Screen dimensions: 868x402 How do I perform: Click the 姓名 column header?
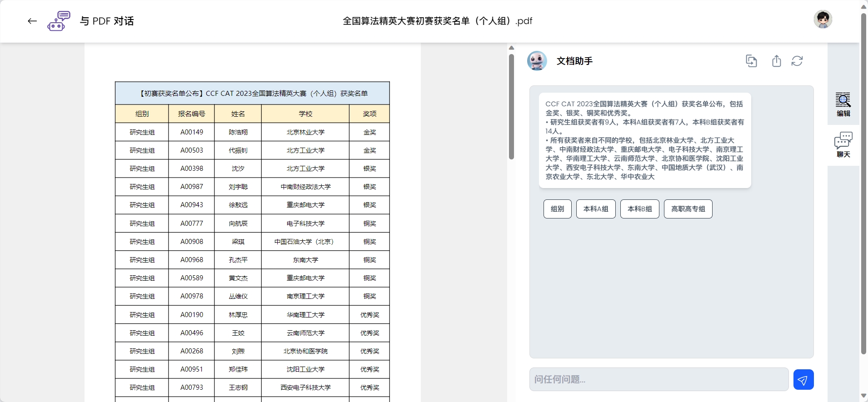(238, 114)
